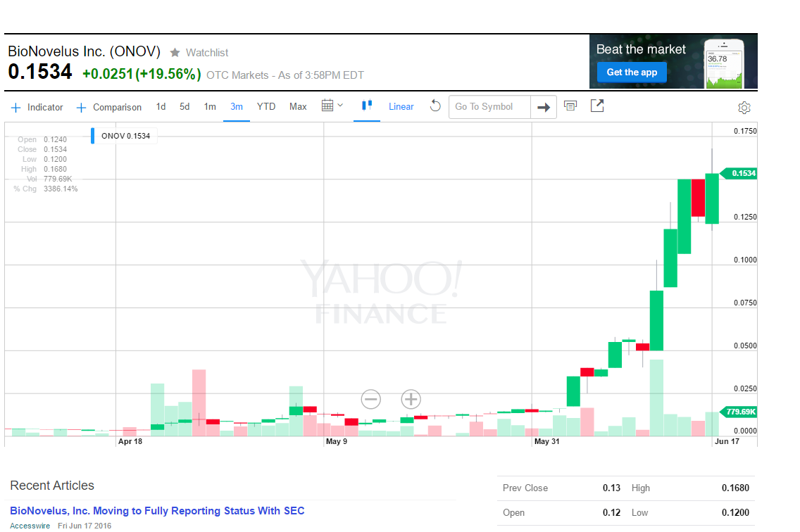Viewport: 800px width, 532px height.
Task: Click the May 31 date label
Action: pyautogui.click(x=547, y=441)
